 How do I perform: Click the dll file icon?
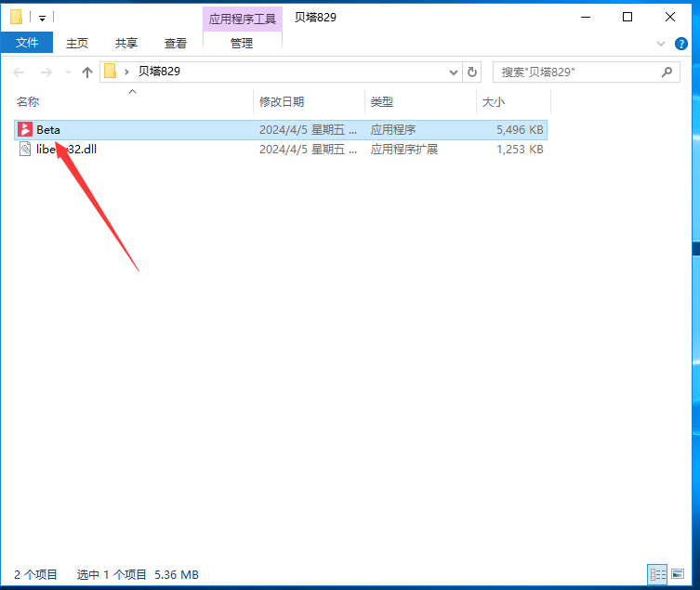(25, 149)
